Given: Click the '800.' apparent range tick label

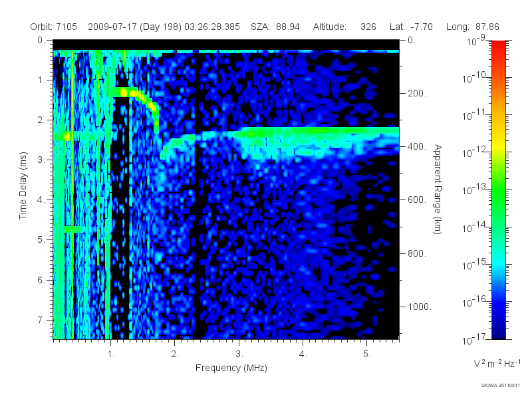Looking at the screenshot, I should click(x=417, y=253).
